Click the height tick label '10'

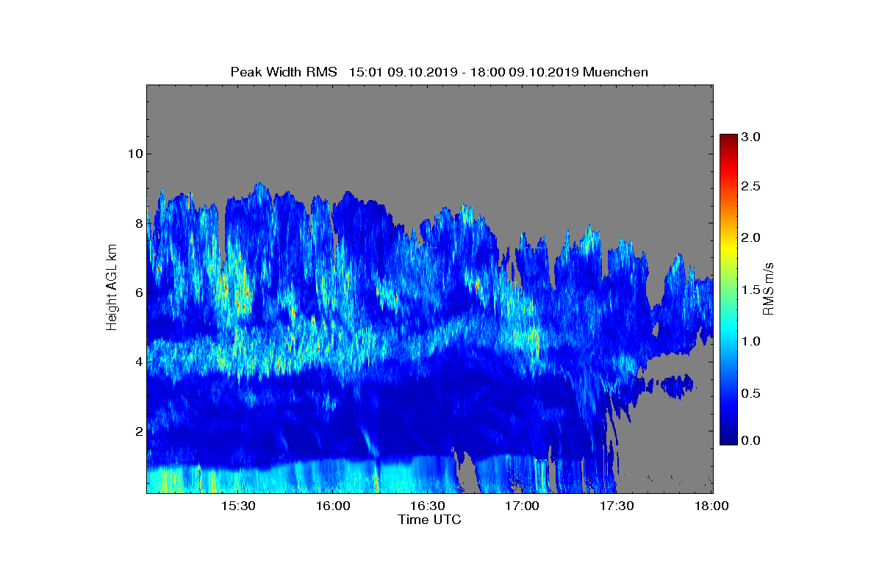point(134,154)
